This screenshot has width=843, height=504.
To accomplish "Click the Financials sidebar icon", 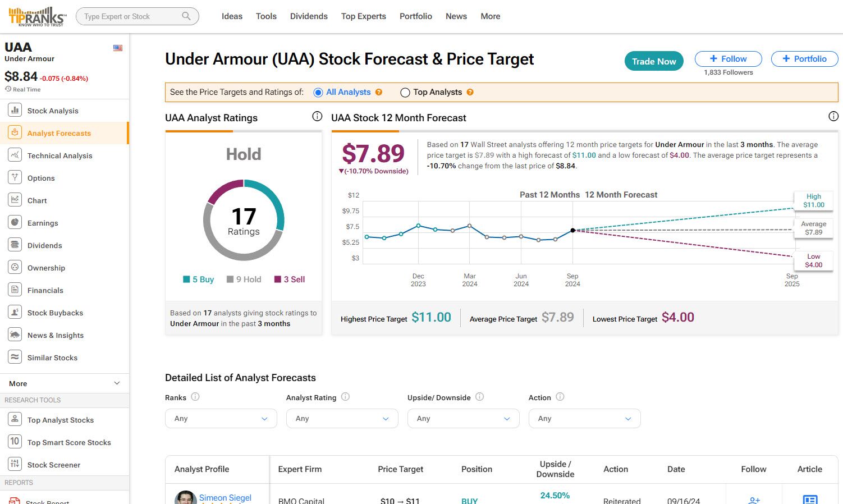I will click(x=15, y=290).
